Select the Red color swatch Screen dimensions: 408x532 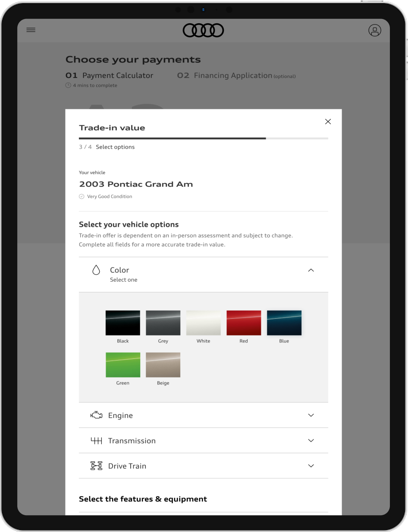click(244, 323)
